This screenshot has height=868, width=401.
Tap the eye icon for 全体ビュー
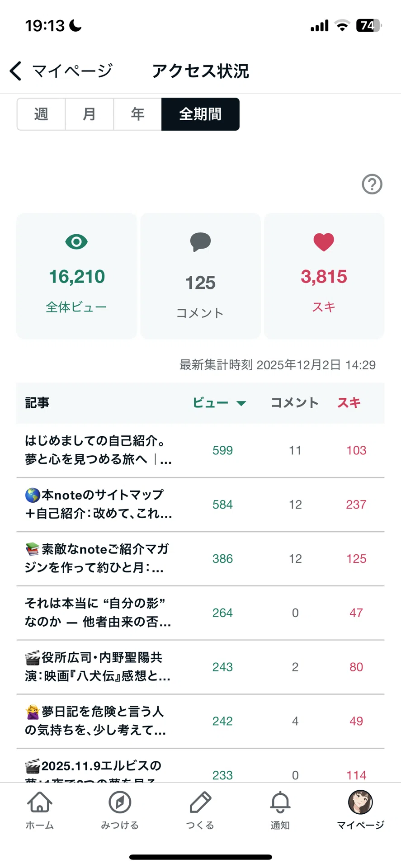[x=76, y=242]
